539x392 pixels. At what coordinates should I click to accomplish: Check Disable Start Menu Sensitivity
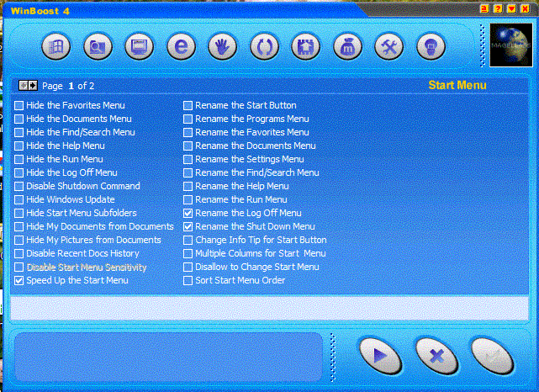[18, 268]
